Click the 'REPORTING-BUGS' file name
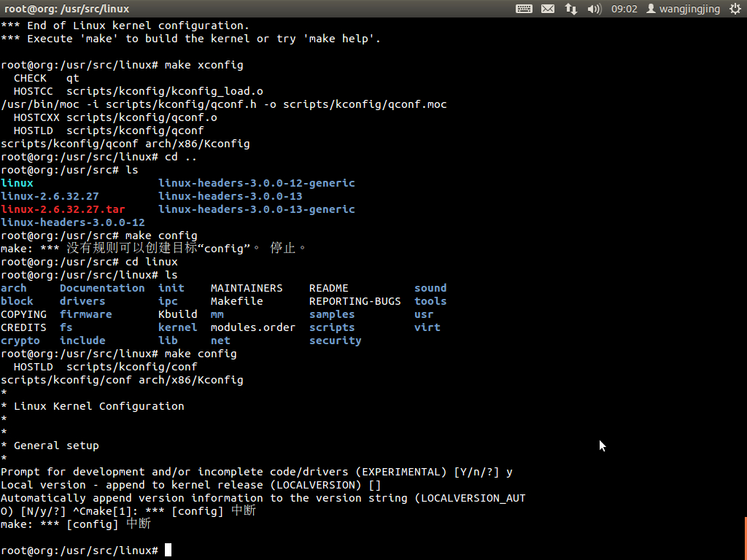747x560 pixels. point(355,301)
